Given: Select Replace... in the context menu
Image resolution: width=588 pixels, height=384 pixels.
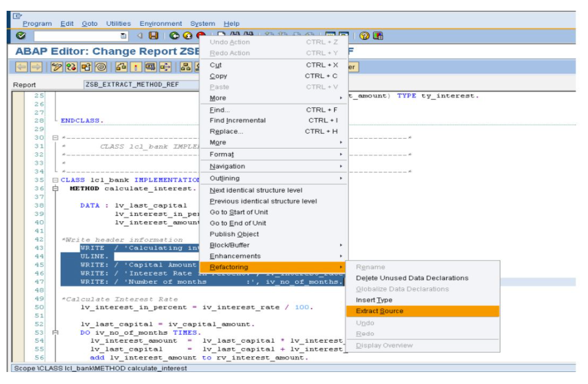Looking at the screenshot, I should (274, 131).
